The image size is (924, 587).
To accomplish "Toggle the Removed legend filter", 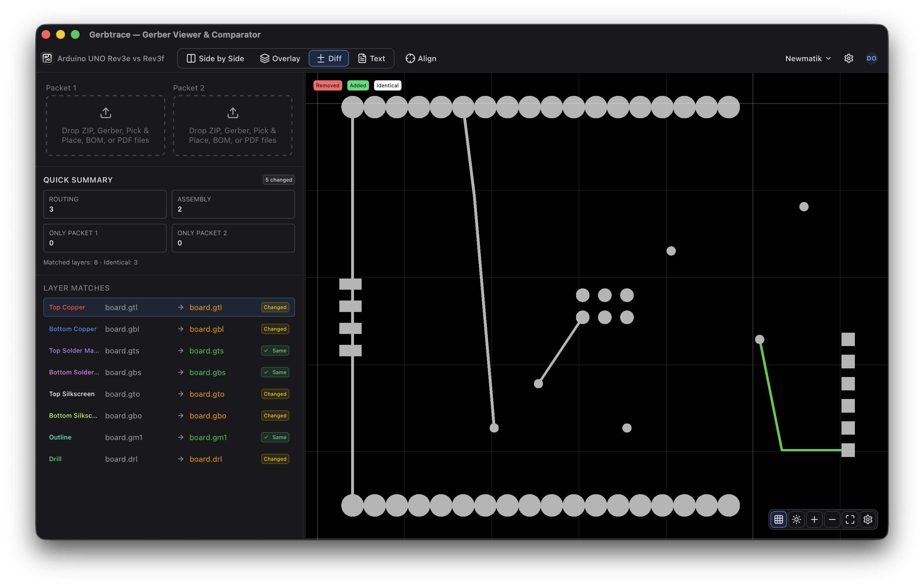I will (x=328, y=85).
